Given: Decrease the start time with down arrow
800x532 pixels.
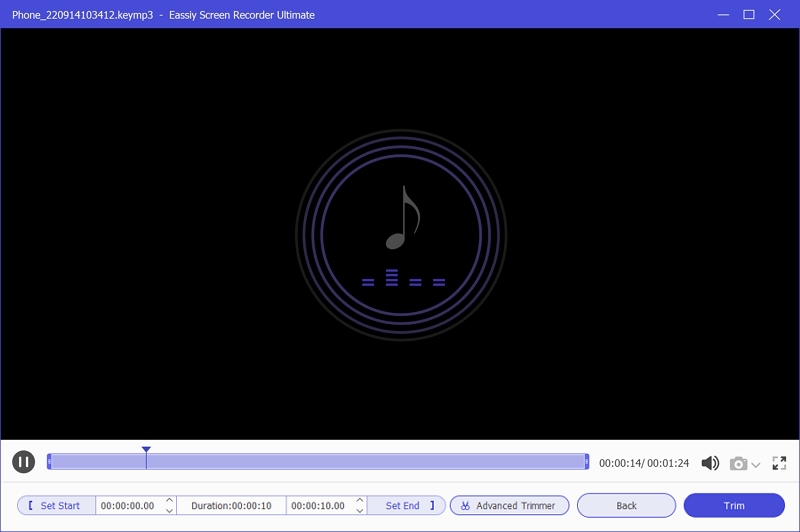Looking at the screenshot, I should [169, 511].
